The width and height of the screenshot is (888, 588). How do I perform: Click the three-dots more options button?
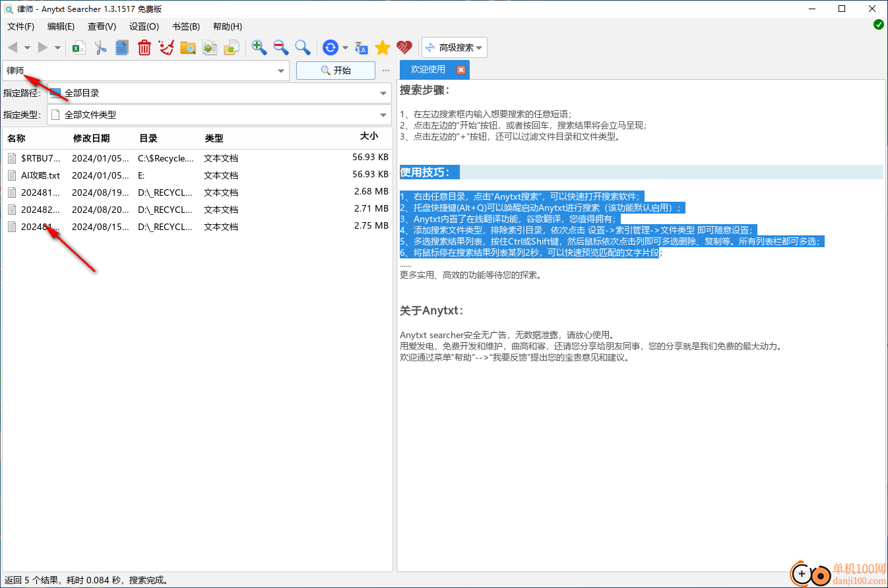pyautogui.click(x=386, y=71)
